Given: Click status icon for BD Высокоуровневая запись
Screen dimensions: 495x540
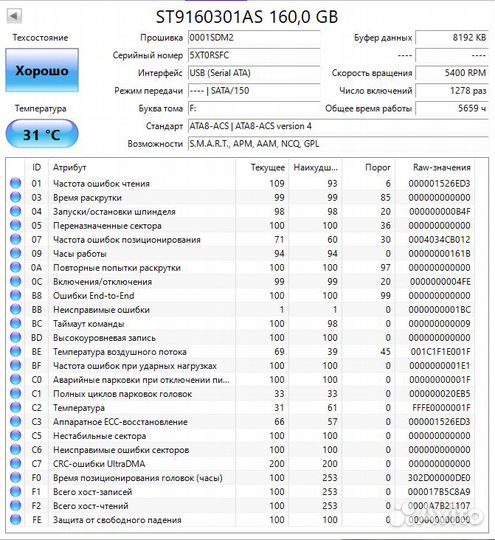Looking at the screenshot, I should coord(16,337).
